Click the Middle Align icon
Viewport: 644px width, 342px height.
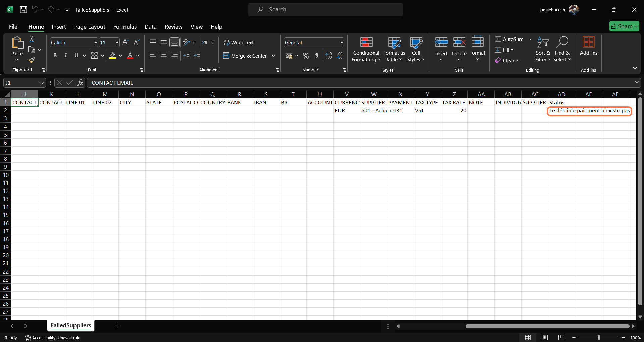click(164, 42)
